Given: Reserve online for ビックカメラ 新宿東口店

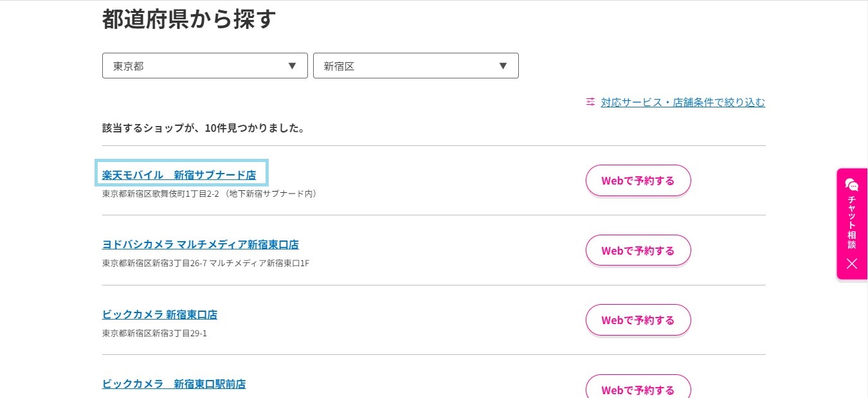Looking at the screenshot, I should pyautogui.click(x=638, y=320).
